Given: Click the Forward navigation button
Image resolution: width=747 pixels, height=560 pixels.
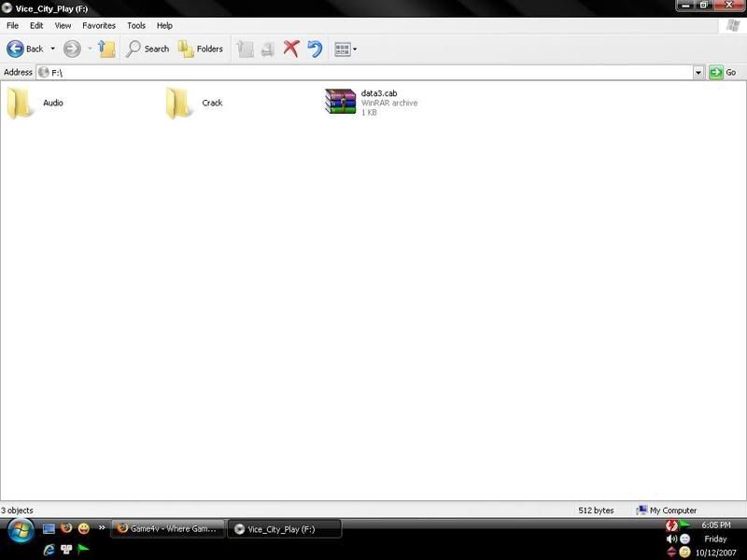Looking at the screenshot, I should point(72,49).
